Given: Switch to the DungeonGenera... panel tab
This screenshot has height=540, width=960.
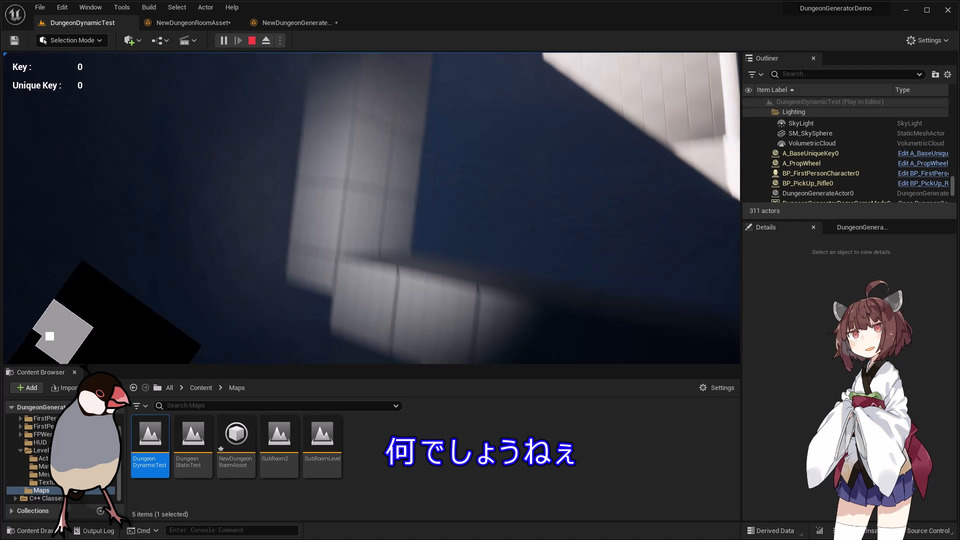Looking at the screenshot, I should click(x=862, y=227).
